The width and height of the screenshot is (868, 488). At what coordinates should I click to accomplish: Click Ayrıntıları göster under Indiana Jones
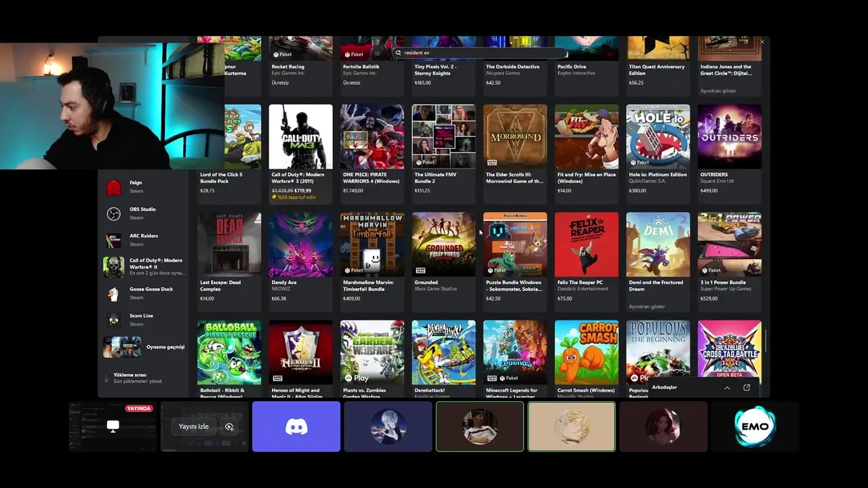(x=717, y=91)
